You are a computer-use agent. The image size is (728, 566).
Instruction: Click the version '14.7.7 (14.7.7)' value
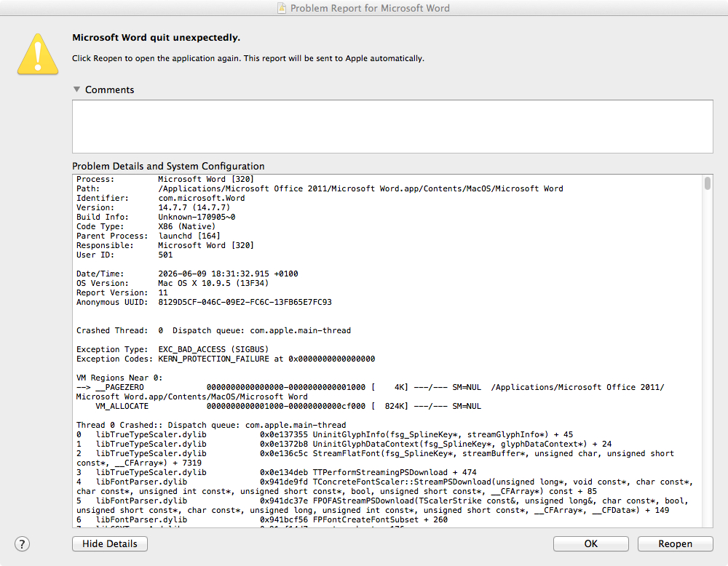point(194,207)
